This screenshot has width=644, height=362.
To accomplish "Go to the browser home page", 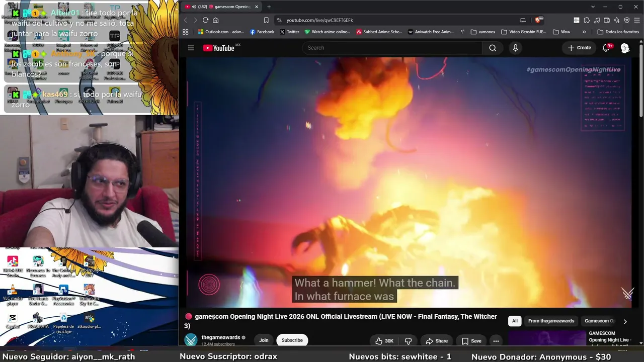I will coord(215,20).
